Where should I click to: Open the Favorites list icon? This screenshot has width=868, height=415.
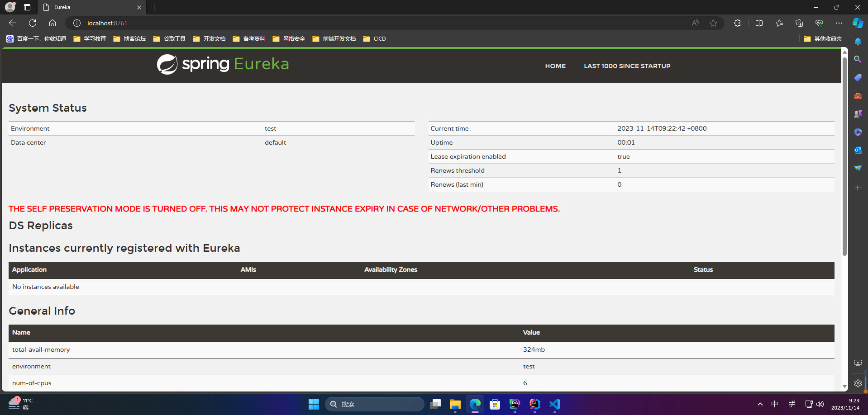pos(779,23)
